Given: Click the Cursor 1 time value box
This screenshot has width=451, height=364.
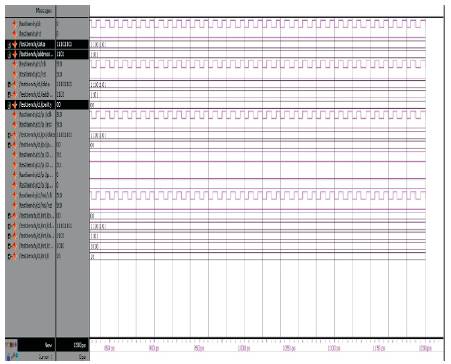Looking at the screenshot, I should click(72, 357).
